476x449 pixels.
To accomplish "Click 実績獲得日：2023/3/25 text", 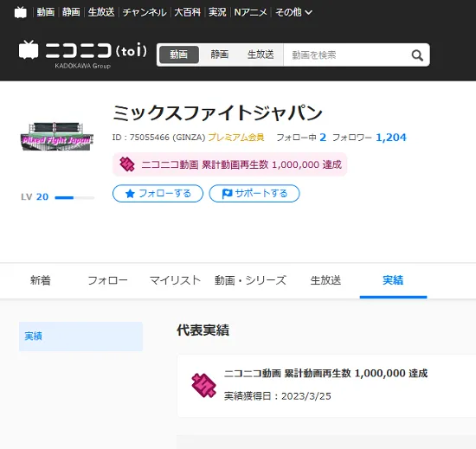I will [x=278, y=396].
